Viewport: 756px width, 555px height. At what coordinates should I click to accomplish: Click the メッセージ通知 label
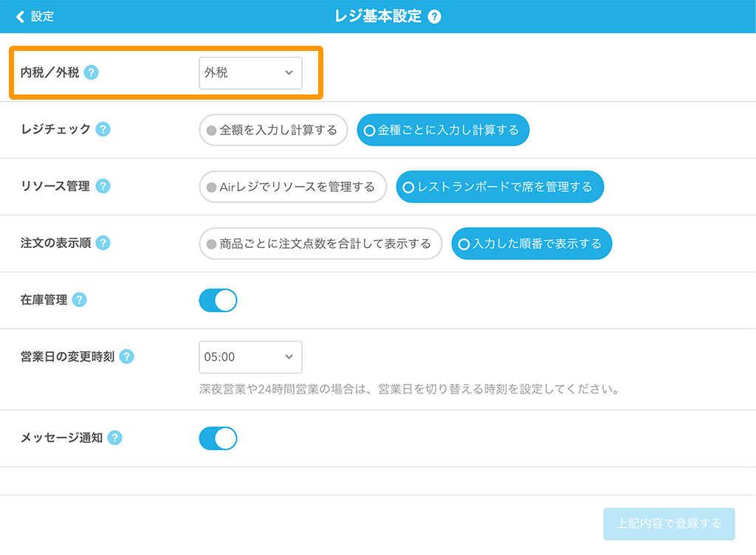[61, 438]
